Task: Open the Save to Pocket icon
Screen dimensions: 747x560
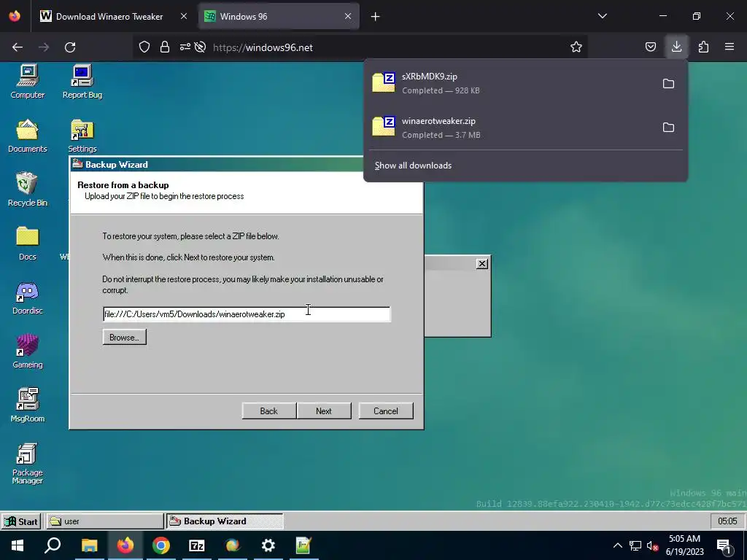Action: click(650, 47)
